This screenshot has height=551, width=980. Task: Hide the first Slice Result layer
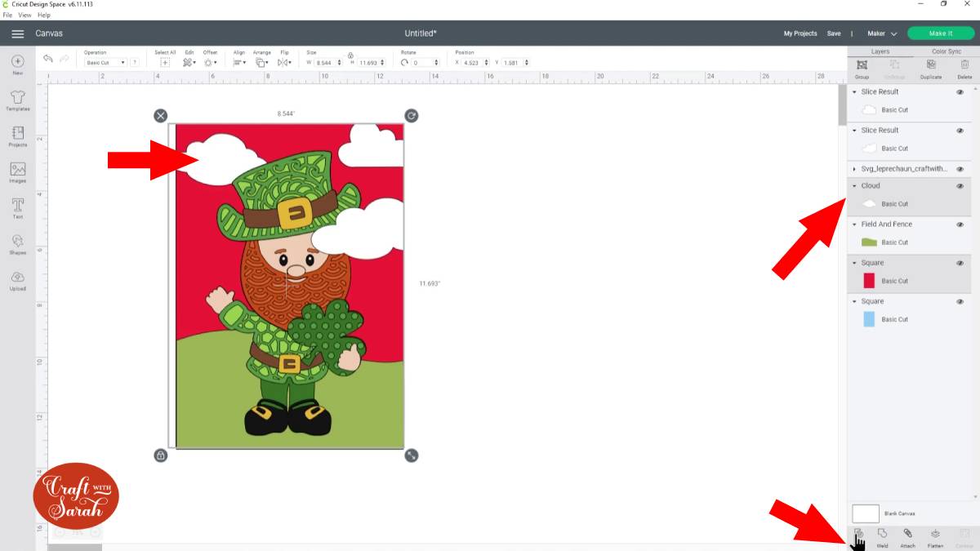(x=960, y=92)
